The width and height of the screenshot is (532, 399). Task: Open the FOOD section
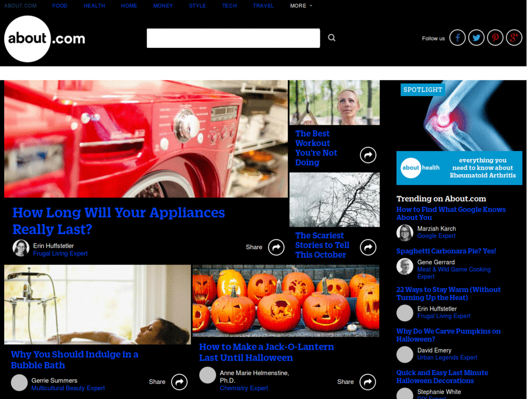pyautogui.click(x=60, y=6)
